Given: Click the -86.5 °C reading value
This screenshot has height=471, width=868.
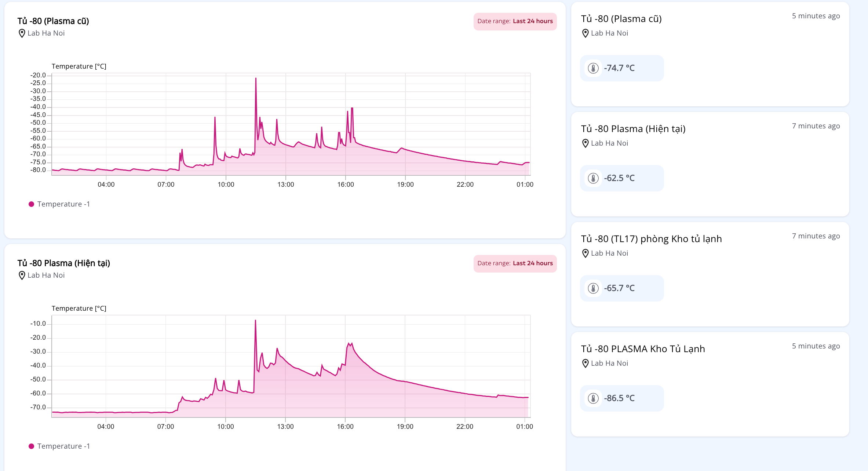Looking at the screenshot, I should 619,398.
